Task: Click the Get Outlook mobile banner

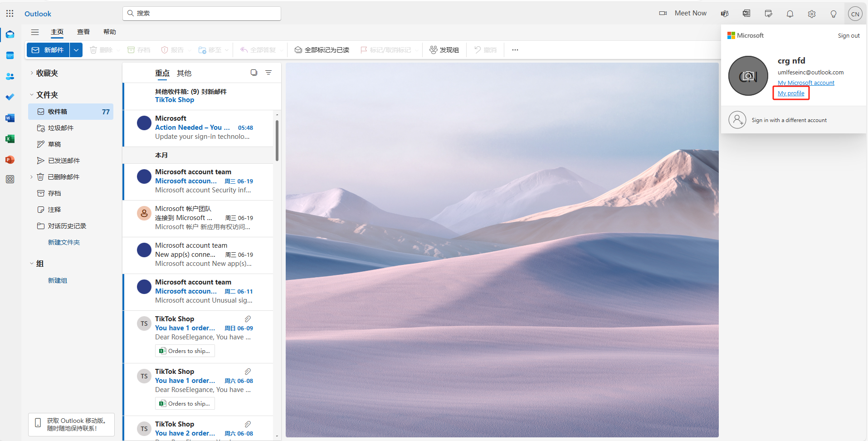Action: (x=71, y=425)
